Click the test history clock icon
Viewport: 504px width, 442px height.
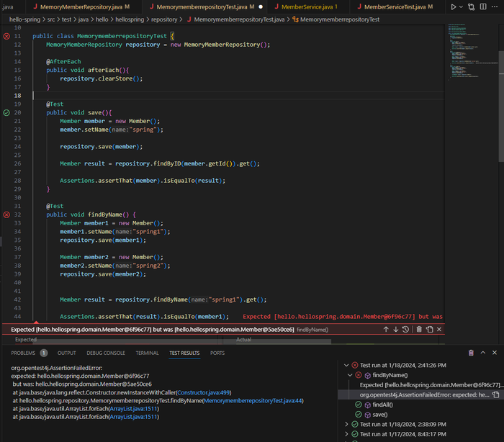click(x=407, y=330)
